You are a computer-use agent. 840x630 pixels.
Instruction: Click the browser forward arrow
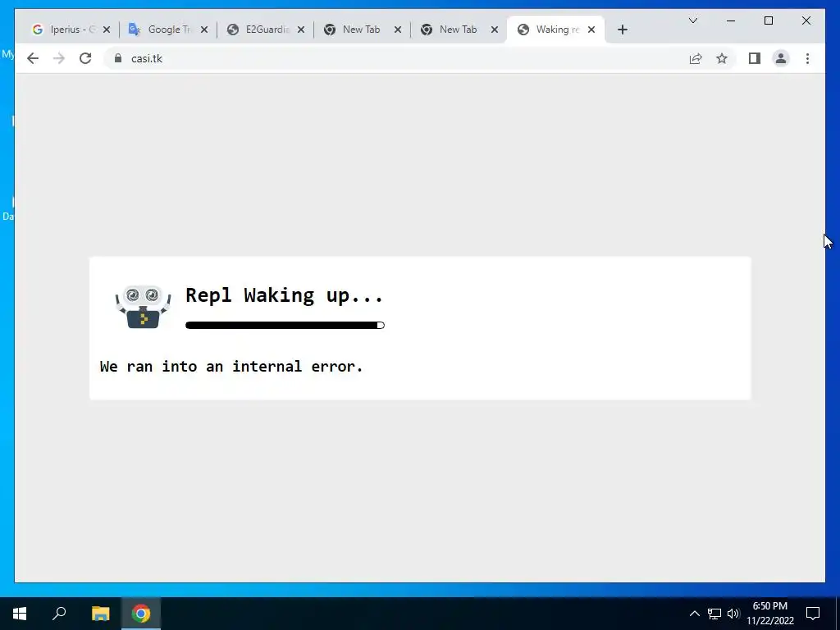coord(59,58)
